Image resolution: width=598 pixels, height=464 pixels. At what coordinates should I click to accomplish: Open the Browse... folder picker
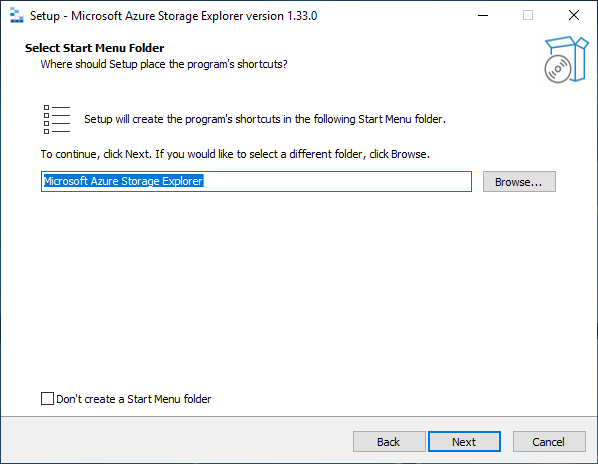[x=519, y=182]
